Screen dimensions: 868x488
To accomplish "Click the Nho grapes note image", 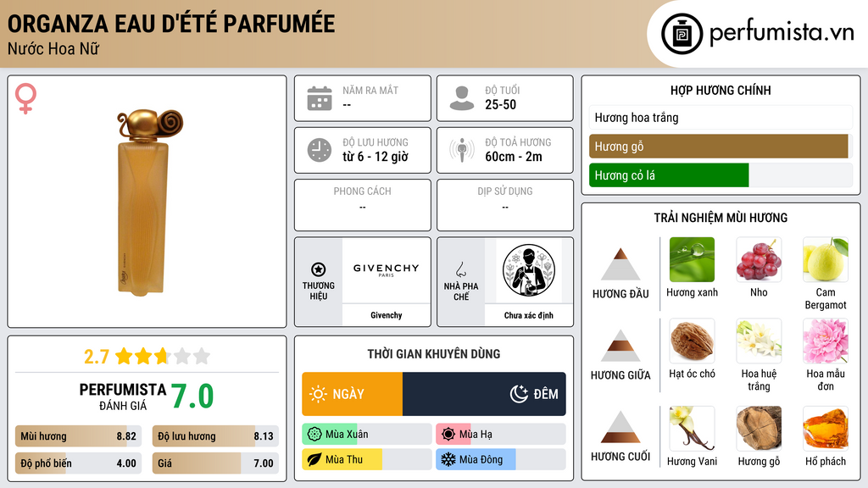I will [x=759, y=259].
